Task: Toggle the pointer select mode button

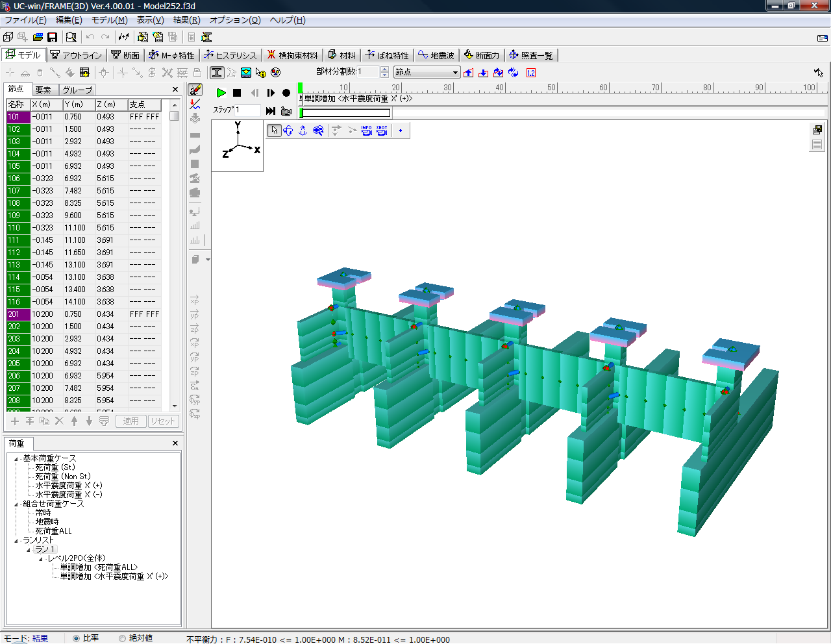Action: [x=274, y=130]
